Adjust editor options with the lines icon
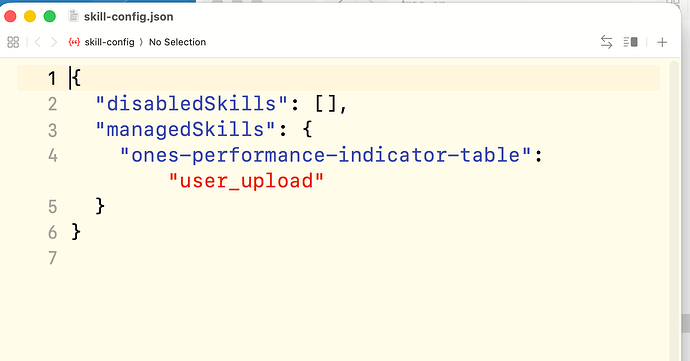The image size is (690, 361). click(x=630, y=42)
